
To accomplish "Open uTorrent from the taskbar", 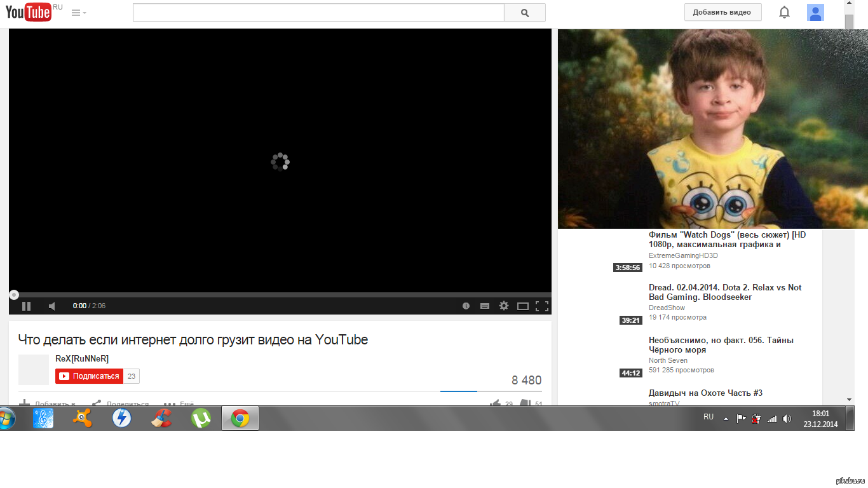I will (201, 418).
